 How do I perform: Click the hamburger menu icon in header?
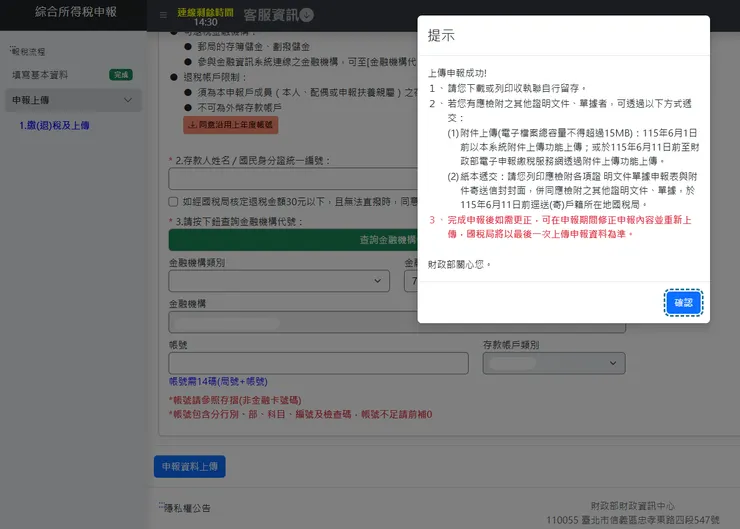coord(163,15)
